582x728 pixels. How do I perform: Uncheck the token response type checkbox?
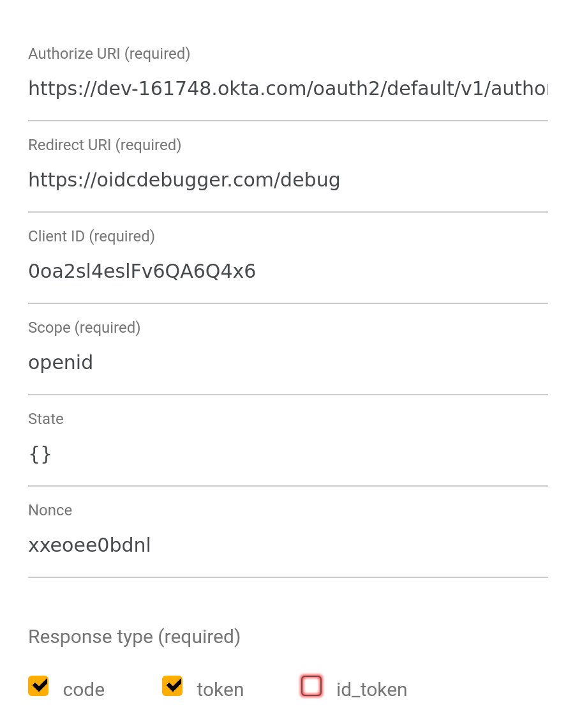pyautogui.click(x=172, y=686)
